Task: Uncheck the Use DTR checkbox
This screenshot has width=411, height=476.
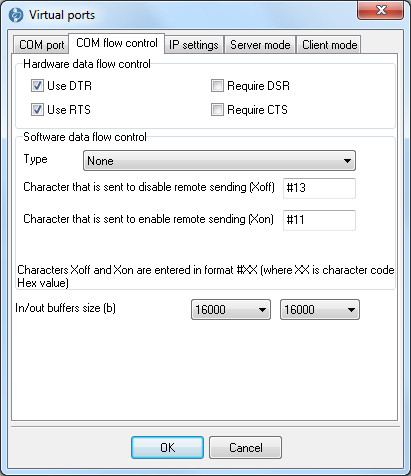Action: tap(37, 86)
